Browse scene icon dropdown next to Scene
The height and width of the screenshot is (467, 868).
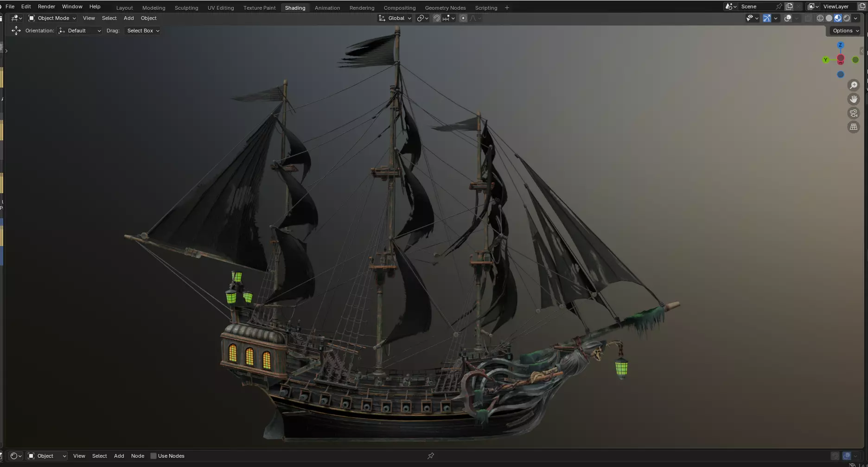click(731, 6)
